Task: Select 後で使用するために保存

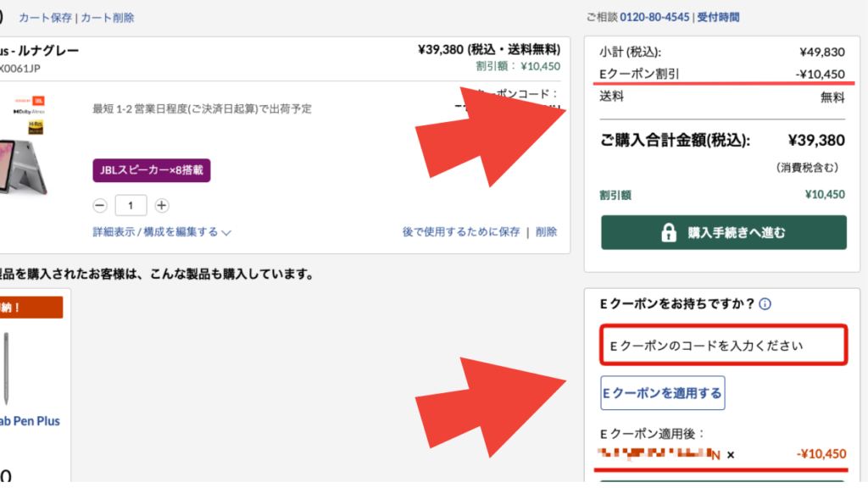Action: [x=461, y=232]
